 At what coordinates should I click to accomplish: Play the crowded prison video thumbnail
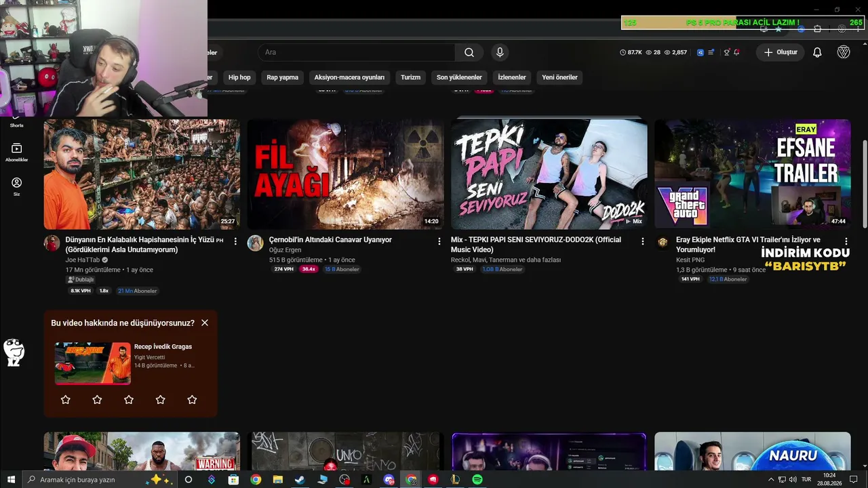[x=142, y=174]
